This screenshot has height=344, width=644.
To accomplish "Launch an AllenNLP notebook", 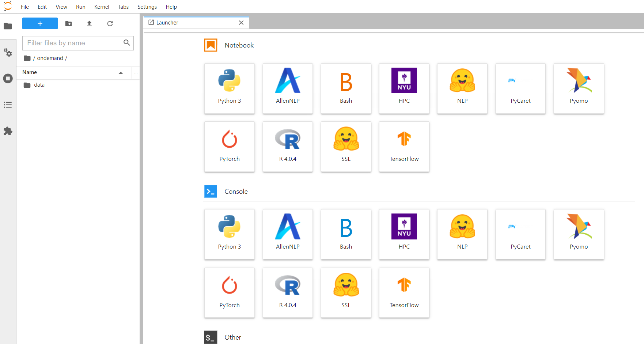I will point(288,88).
